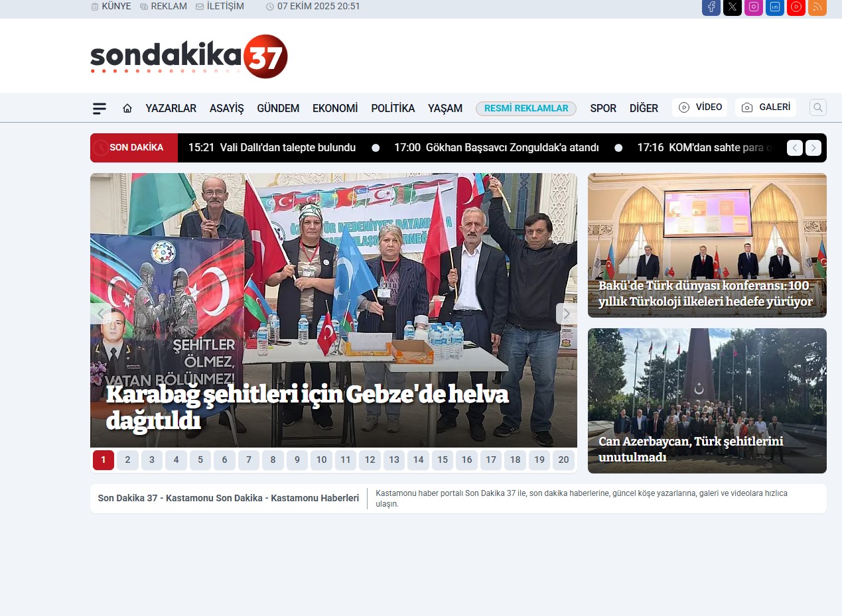842x616 pixels.
Task: Open Bakü Türk dünyası konferansı article thumbnail
Action: click(707, 245)
